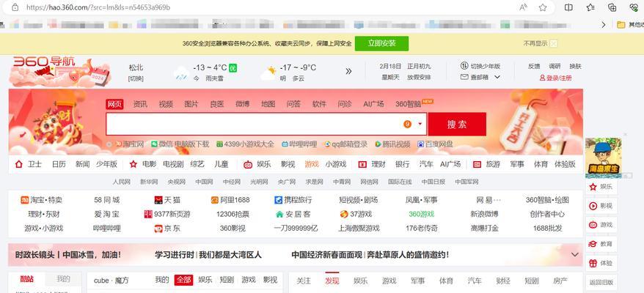
Task: Open 百度网盘 quick link below search
Action: coord(436,144)
